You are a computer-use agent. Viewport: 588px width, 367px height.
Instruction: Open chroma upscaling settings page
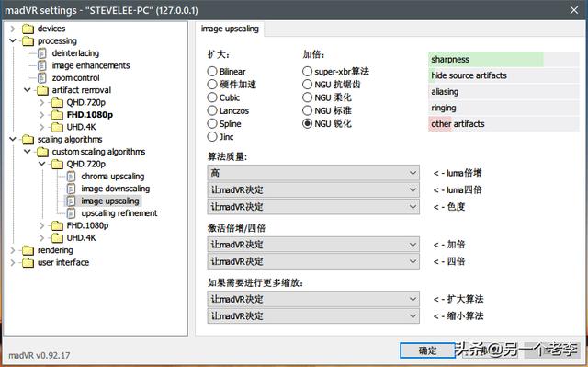point(113,177)
